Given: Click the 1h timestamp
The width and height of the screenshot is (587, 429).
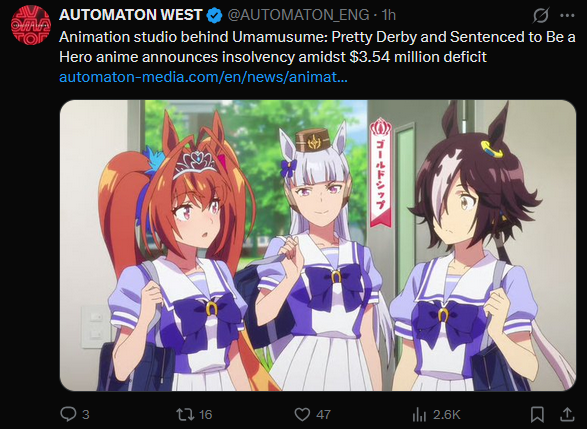Looking at the screenshot, I should click(388, 15).
